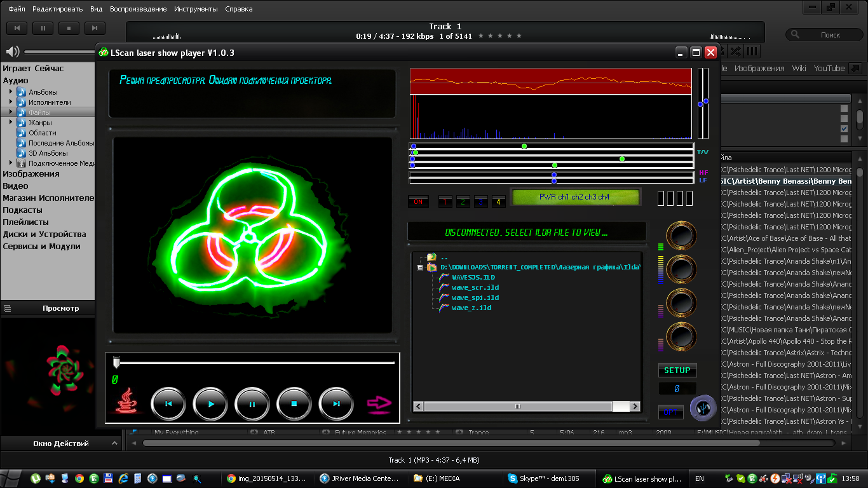Open the Инструменты menu

click(196, 9)
